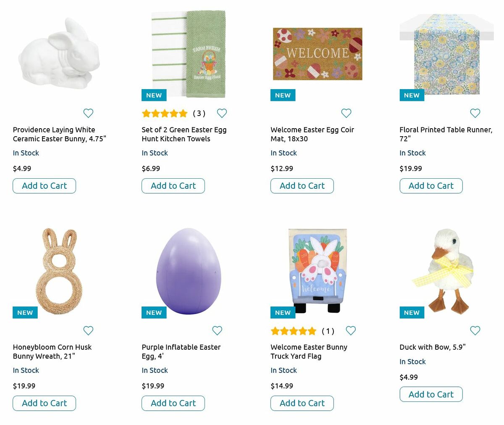Viewport: 504px width, 425px height.
Task: Add the White Ceramic Easter Bunny to cart
Action: click(44, 186)
